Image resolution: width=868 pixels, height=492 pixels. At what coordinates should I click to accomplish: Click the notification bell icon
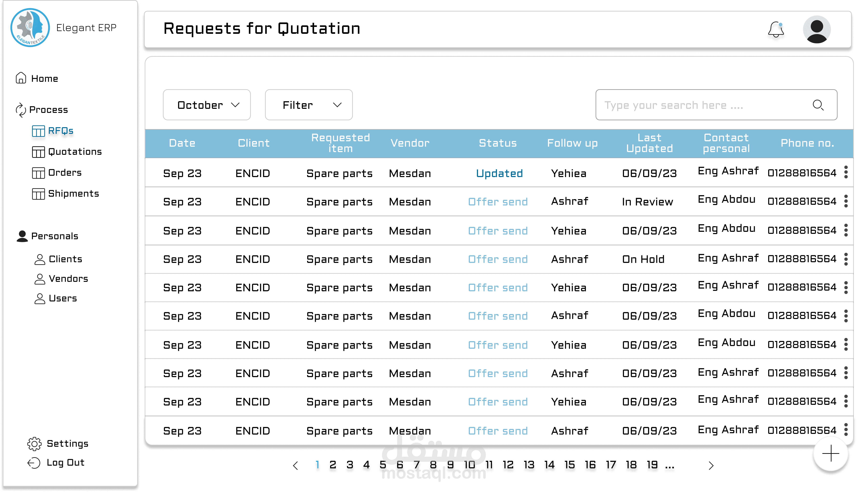(x=776, y=29)
